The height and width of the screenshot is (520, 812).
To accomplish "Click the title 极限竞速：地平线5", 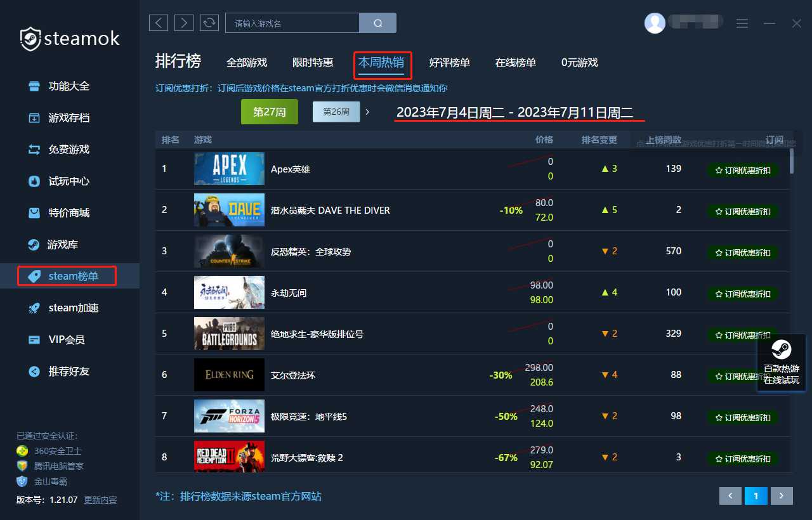I will (309, 417).
